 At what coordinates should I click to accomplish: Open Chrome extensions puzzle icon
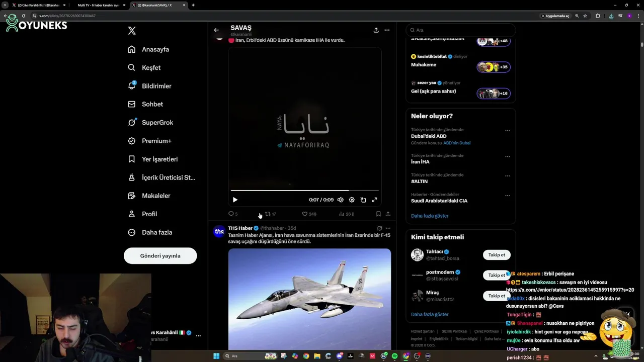point(598,16)
